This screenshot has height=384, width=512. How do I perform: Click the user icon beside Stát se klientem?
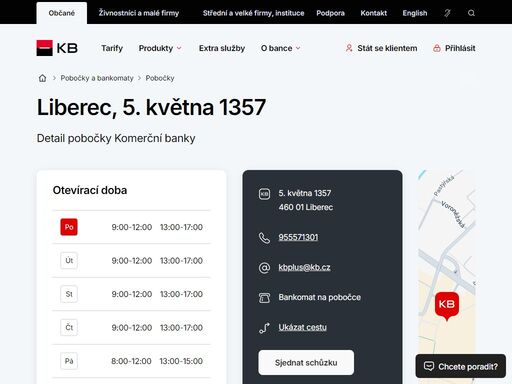(349, 48)
